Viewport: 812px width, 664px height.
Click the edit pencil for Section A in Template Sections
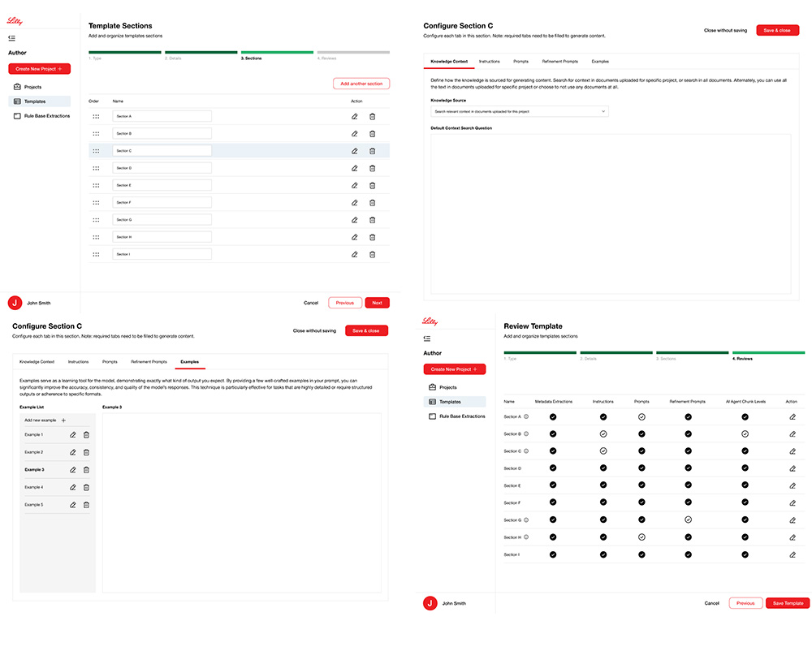point(354,116)
